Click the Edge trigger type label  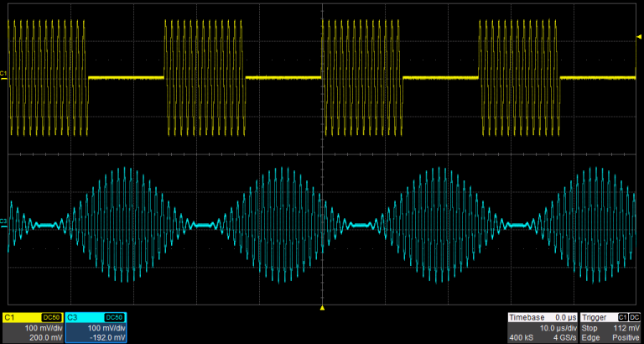[591, 337]
